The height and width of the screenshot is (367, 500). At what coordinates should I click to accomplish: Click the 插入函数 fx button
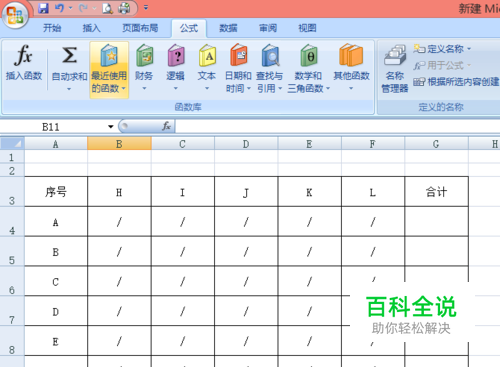pos(24,63)
